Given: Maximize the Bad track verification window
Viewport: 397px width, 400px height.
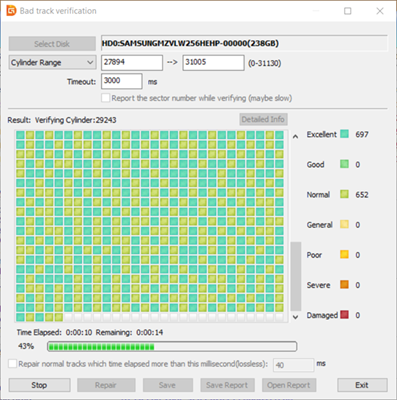Looking at the screenshot, I should point(347,11).
